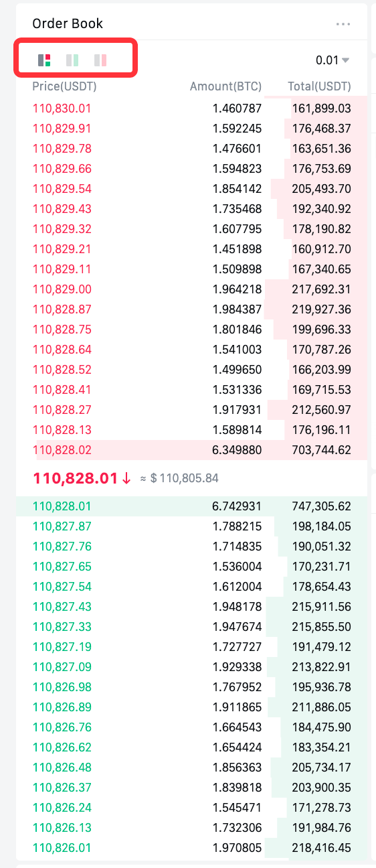Open the three-dot more options menu

pyautogui.click(x=343, y=24)
